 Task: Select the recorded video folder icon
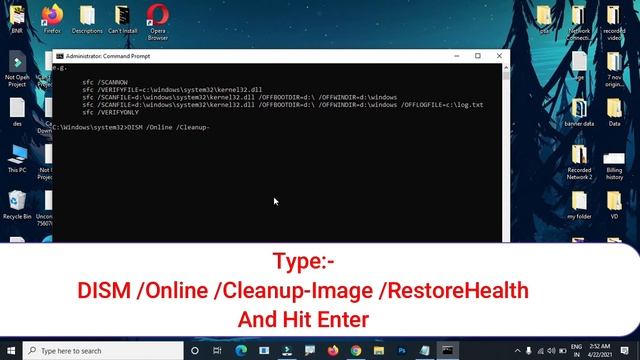[x=614, y=22]
